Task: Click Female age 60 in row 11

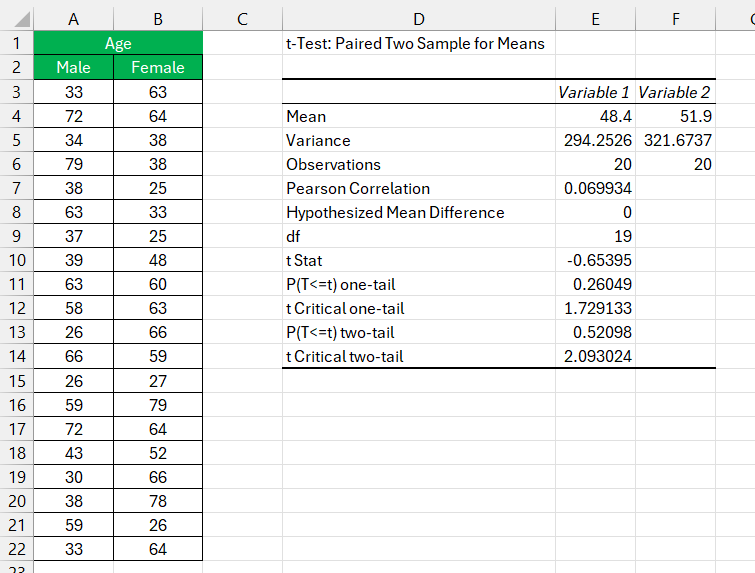Action: pyautogui.click(x=158, y=284)
